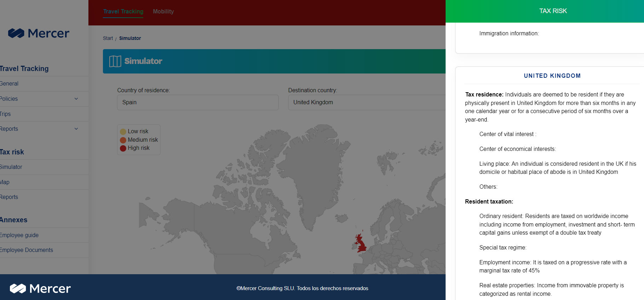The image size is (644, 300).
Task: Click the Ordinary resident paragraph
Action: coord(557,224)
